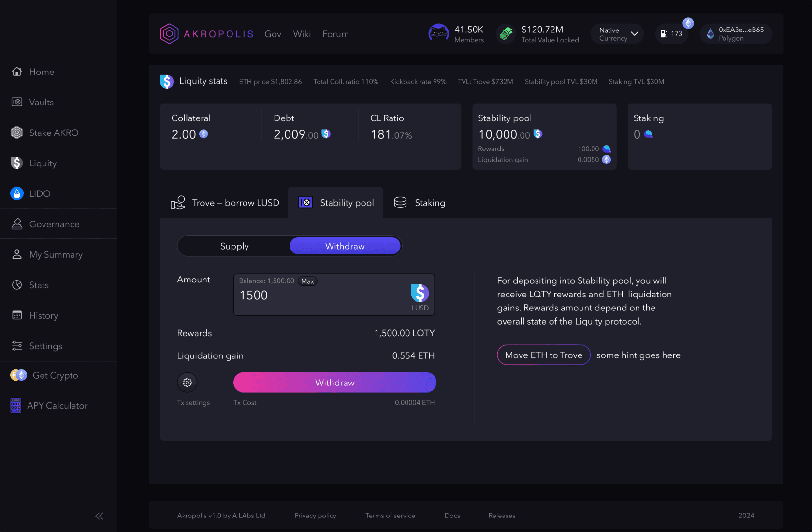The image size is (812, 532).
Task: Switch to the Staking tab
Action: [x=420, y=203]
